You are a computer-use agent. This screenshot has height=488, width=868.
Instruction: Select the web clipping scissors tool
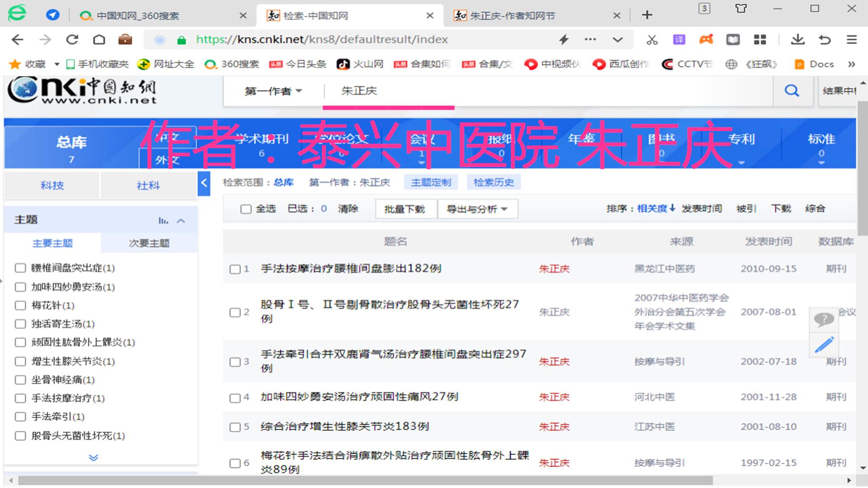coord(651,39)
